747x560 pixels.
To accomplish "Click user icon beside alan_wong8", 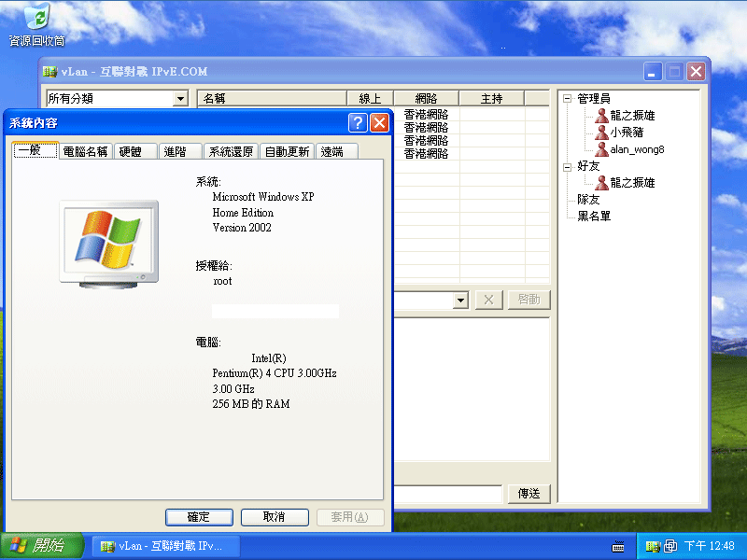I will pyautogui.click(x=601, y=149).
